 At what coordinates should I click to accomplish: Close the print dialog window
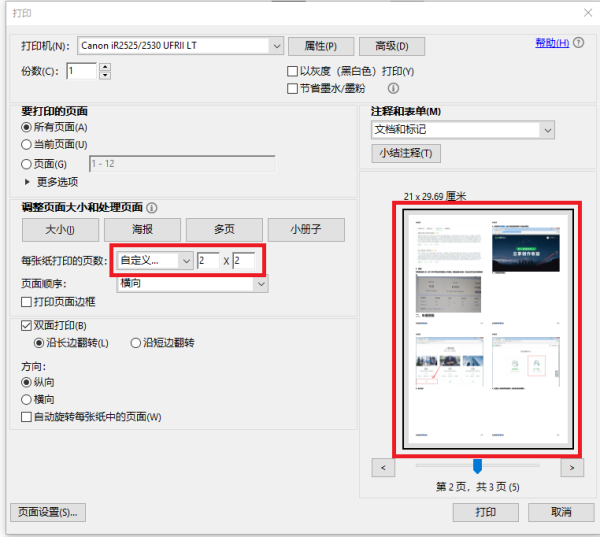click(x=586, y=12)
